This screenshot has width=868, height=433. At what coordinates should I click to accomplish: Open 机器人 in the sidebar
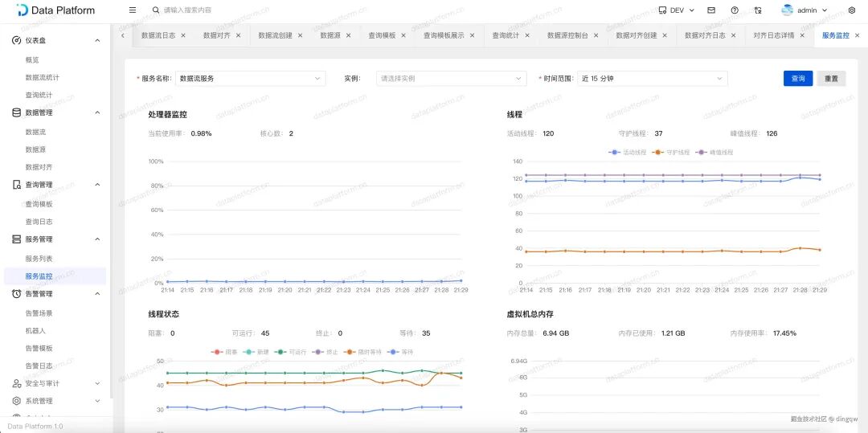click(35, 331)
